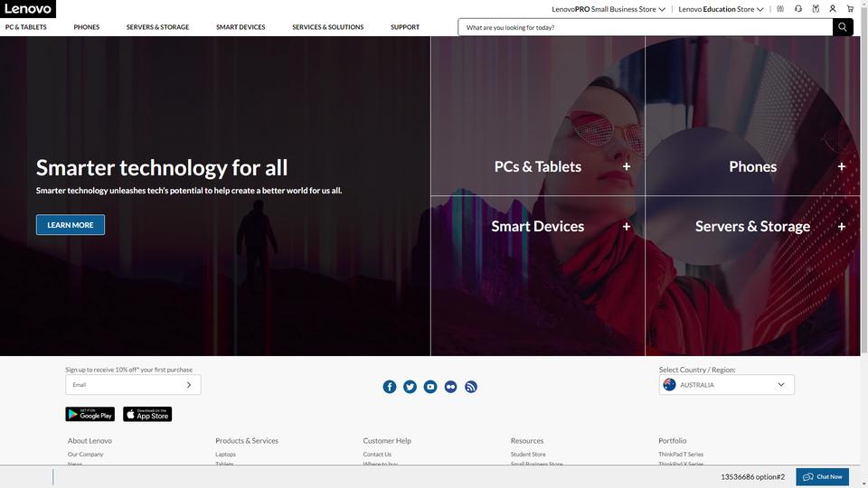Select the PCs & Tablets tile
This screenshot has height=488, width=868.
pos(538,117)
